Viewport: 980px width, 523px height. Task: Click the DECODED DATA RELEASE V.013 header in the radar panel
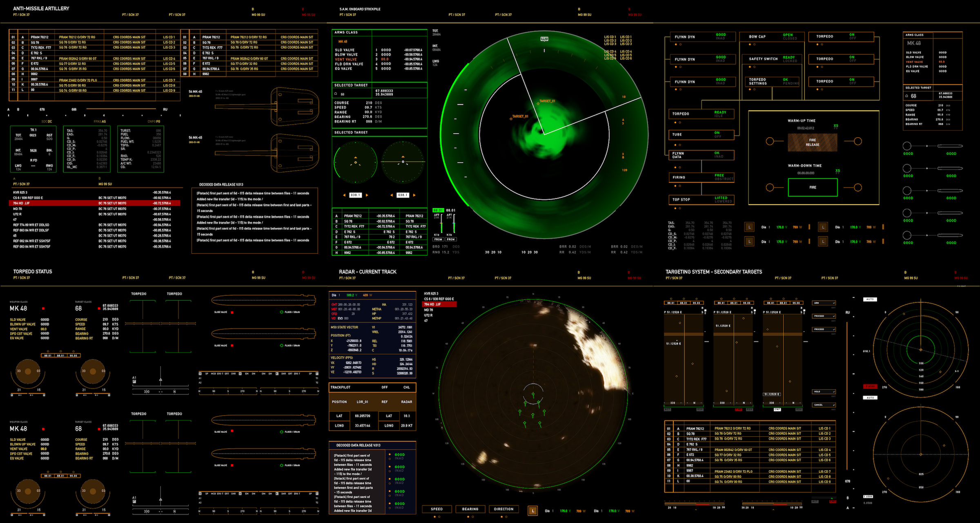pyautogui.click(x=358, y=445)
